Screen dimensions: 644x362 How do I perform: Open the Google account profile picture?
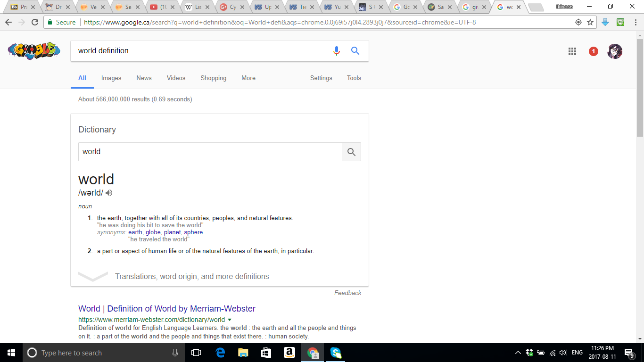pyautogui.click(x=615, y=51)
